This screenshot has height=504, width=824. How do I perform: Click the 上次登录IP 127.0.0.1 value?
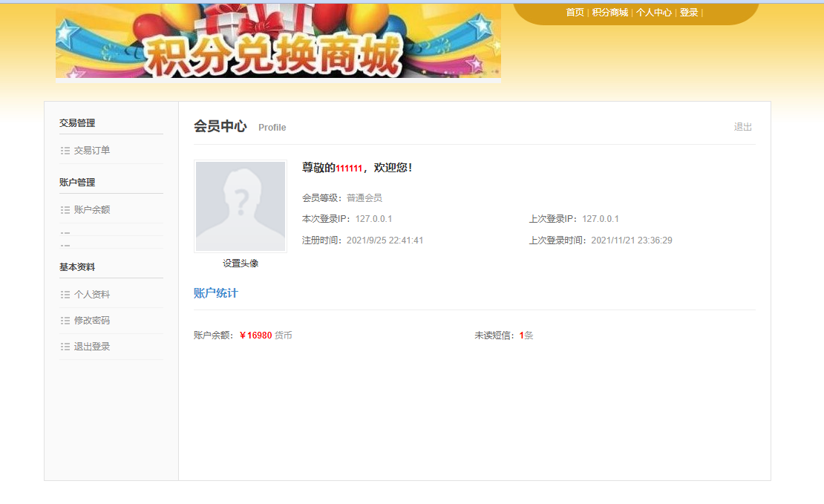[600, 219]
